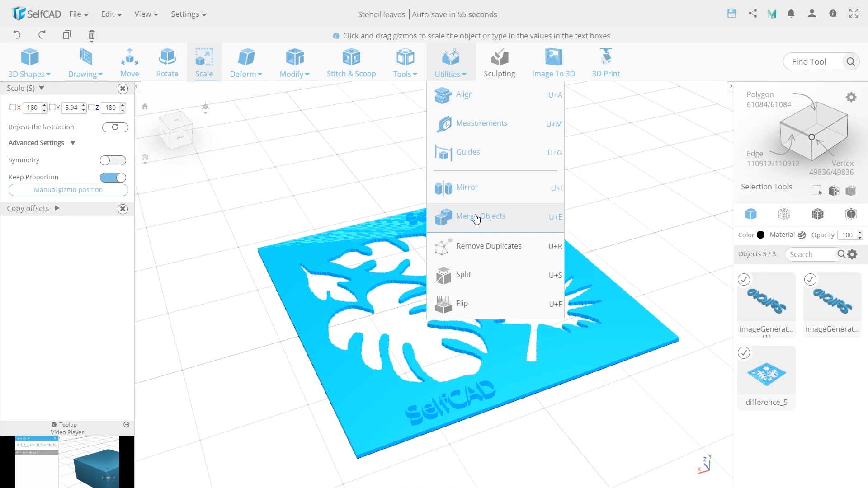Toggle fullscreen mode icon
This screenshot has height=488, width=868.
tap(854, 14)
